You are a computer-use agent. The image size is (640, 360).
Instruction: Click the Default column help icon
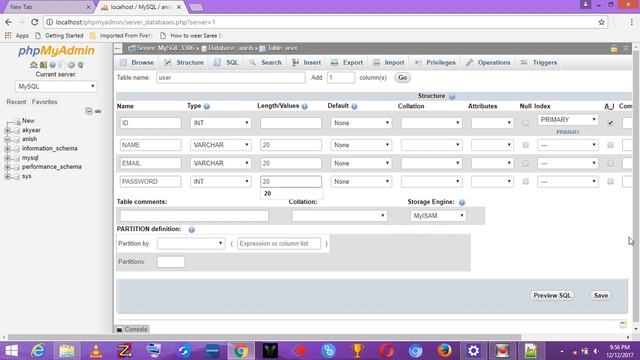pos(354,106)
